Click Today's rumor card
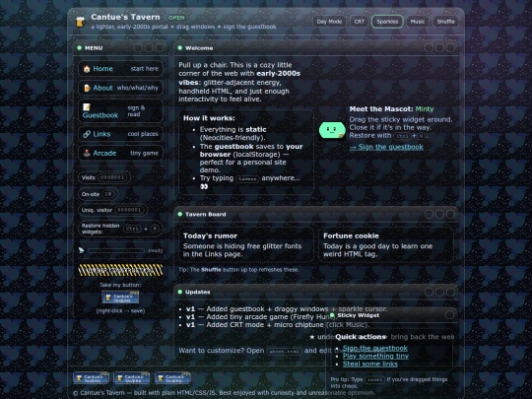The image size is (532, 399). point(246,244)
